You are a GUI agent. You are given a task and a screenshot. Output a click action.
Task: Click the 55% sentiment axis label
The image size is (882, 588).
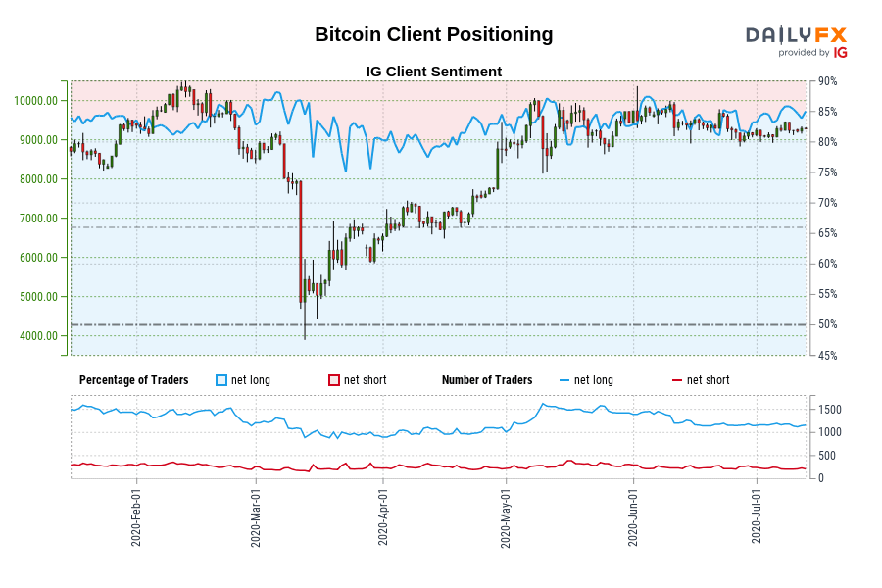827,294
